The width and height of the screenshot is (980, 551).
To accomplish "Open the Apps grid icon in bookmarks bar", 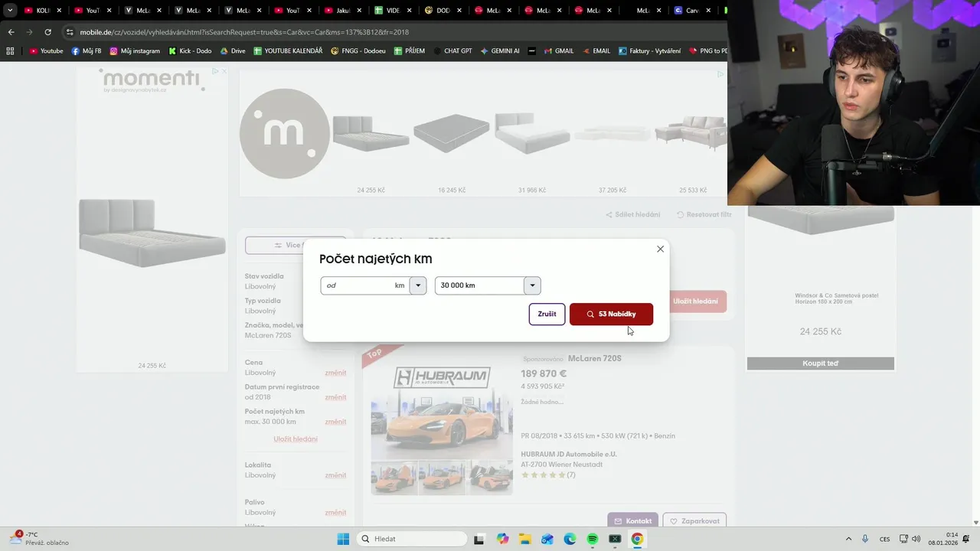I will click(x=10, y=51).
